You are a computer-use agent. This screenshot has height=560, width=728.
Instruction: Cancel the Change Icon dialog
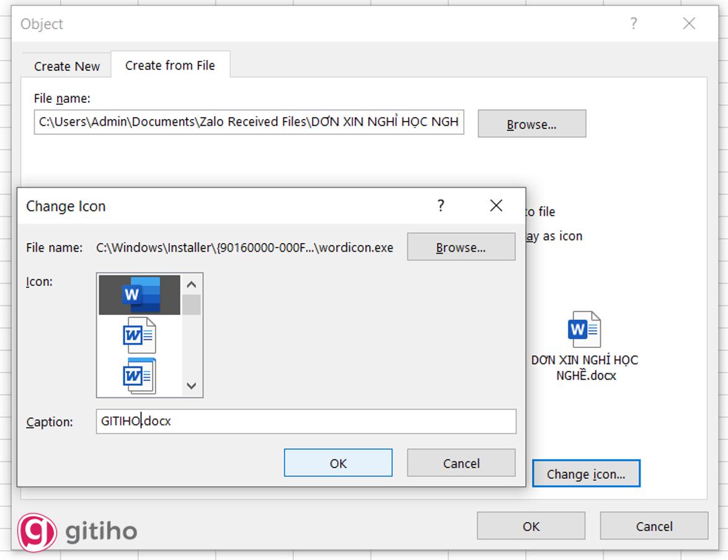(461, 463)
